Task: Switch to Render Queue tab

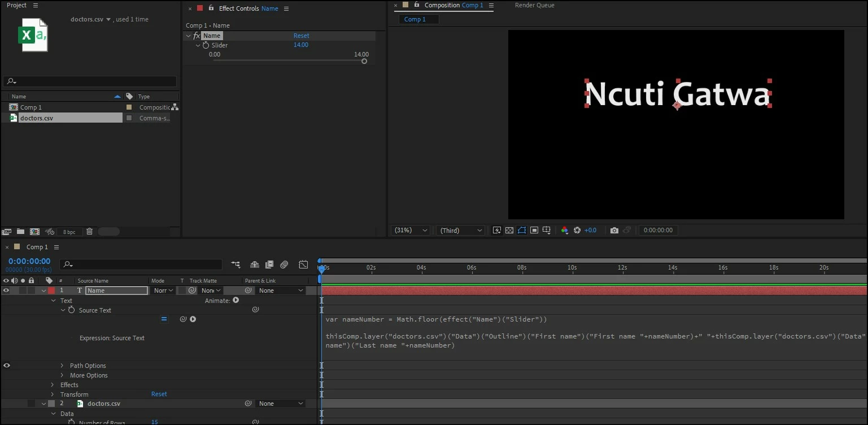Action: [x=534, y=5]
